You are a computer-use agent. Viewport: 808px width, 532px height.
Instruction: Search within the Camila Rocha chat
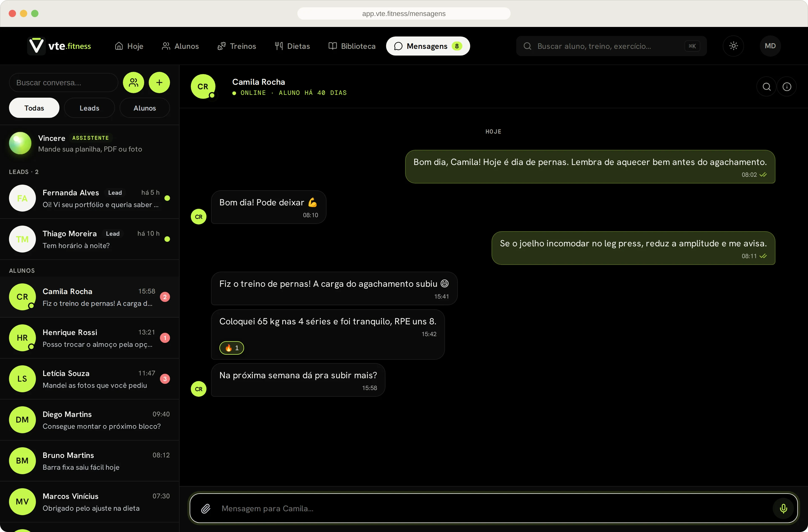766,87
